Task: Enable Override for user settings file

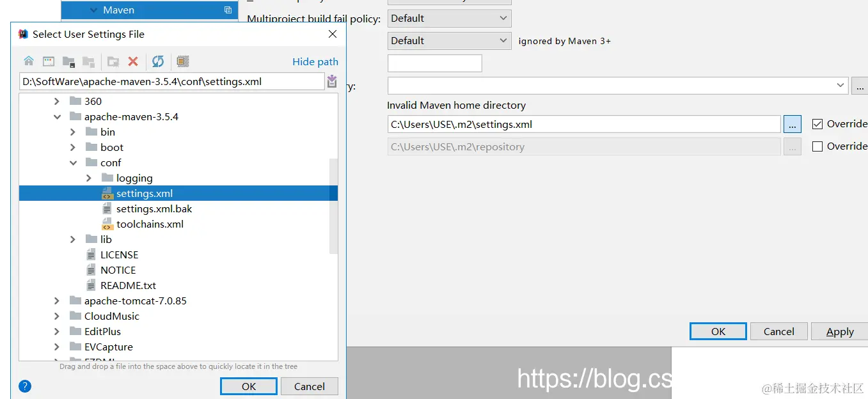Action: [817, 124]
